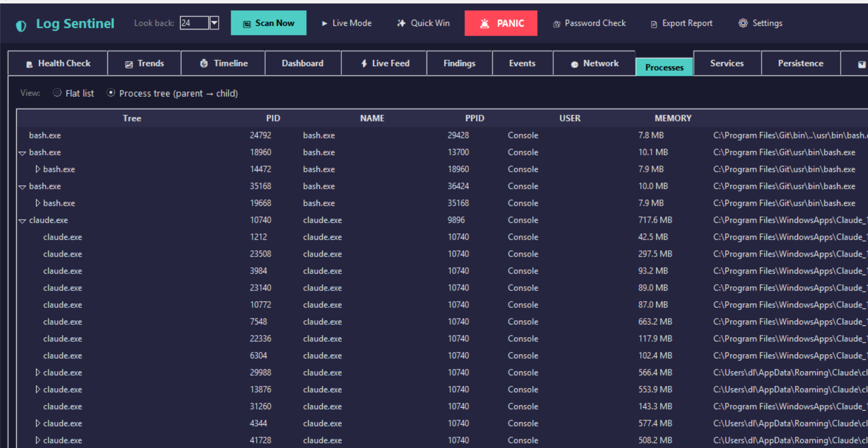868x448 pixels.
Task: Click the Quick Win sparkle icon
Action: (x=401, y=23)
